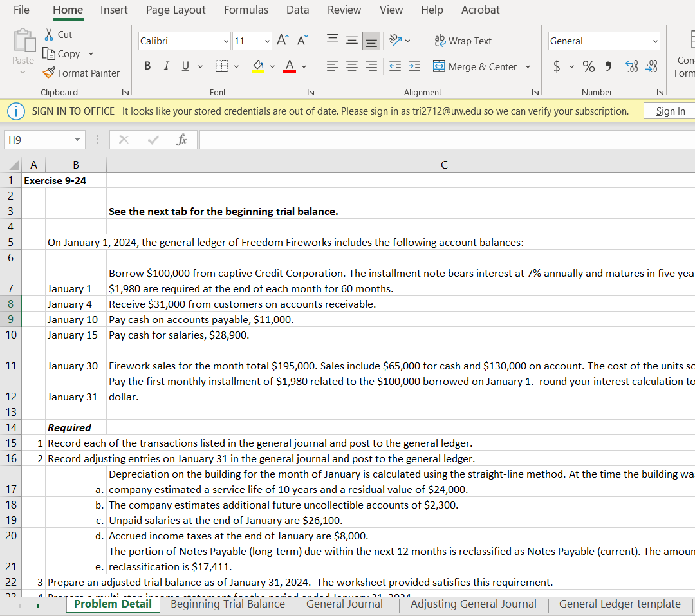The height and width of the screenshot is (616, 695).
Task: Switch to the Beginning Trial Balance sheet
Action: click(x=228, y=604)
